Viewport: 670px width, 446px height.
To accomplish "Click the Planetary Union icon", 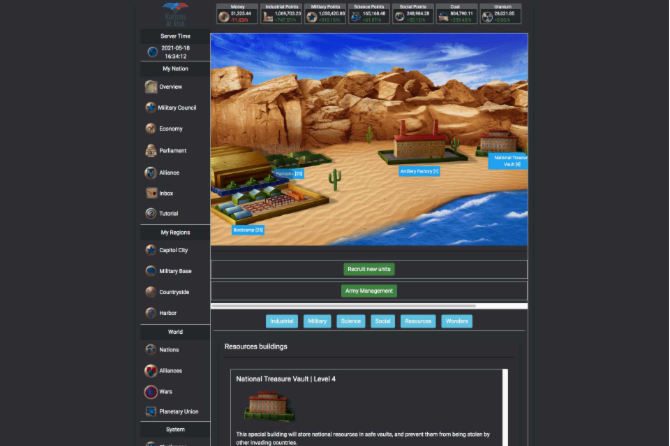I will [x=150, y=411].
